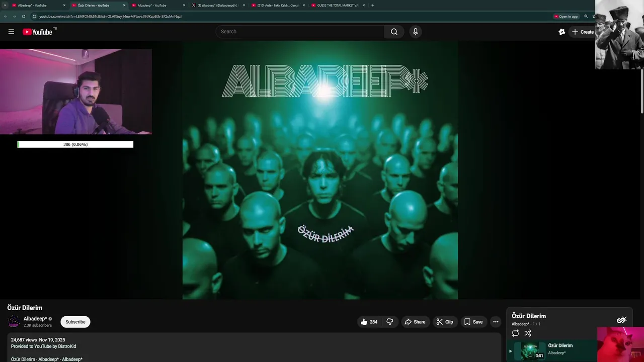Select the Özür Dilerim playlist panel header

pyautogui.click(x=529, y=316)
